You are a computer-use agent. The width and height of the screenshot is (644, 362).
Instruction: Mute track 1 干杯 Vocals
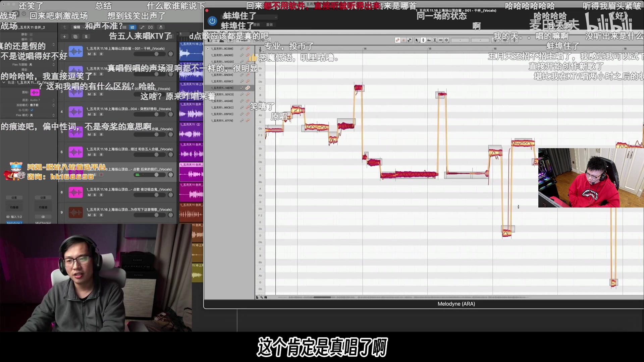click(x=89, y=54)
